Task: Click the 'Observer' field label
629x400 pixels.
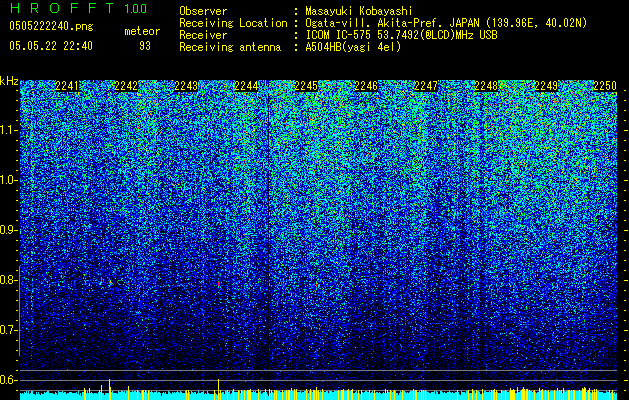Action: 203,11
